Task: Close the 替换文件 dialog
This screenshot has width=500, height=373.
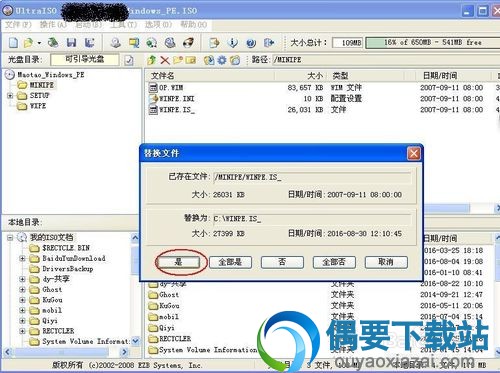Action: [x=414, y=154]
